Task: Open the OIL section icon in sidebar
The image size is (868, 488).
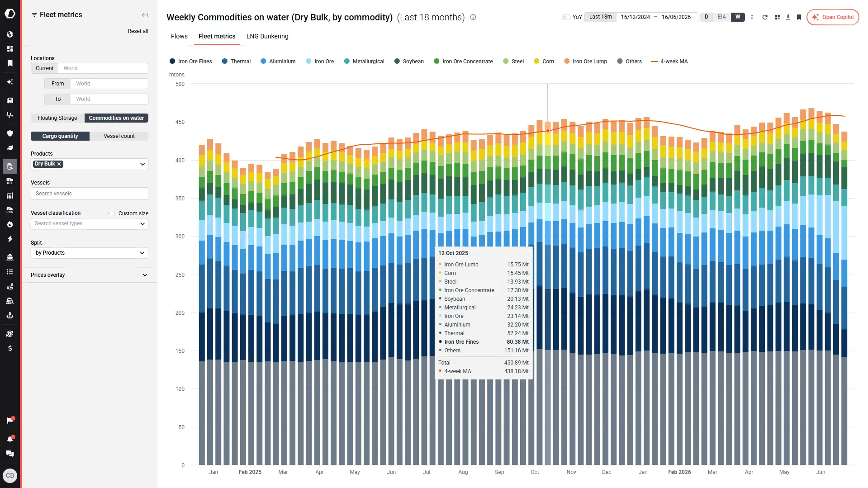Action: tap(10, 181)
